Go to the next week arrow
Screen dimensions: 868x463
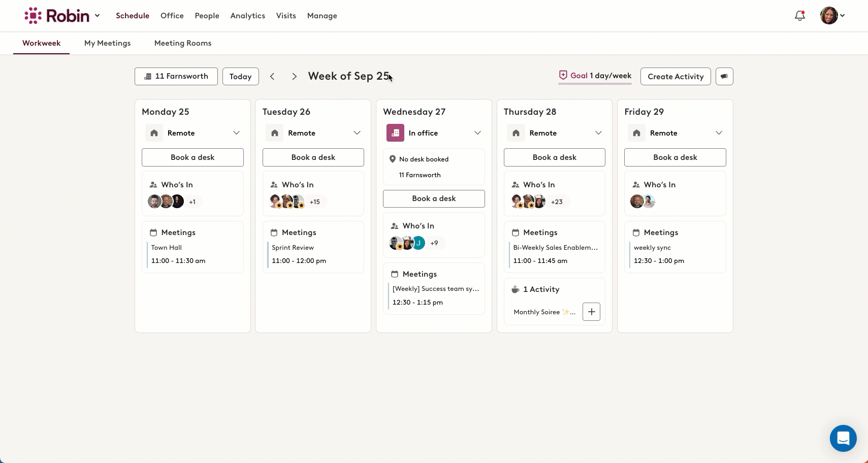pyautogui.click(x=294, y=76)
